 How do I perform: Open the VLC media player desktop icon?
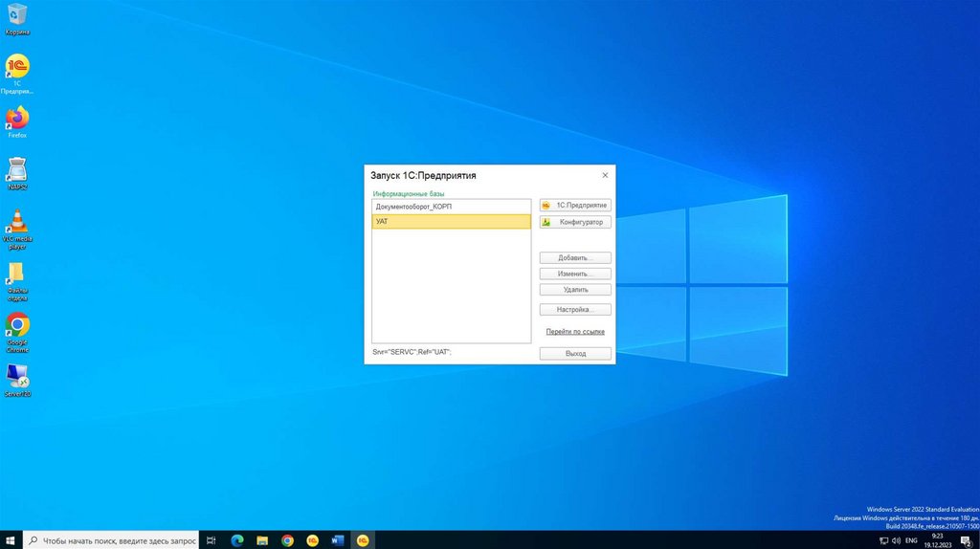pos(17,222)
